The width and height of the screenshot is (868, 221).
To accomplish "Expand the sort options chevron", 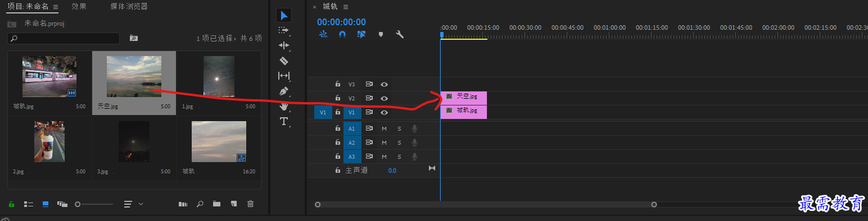I will (141, 204).
